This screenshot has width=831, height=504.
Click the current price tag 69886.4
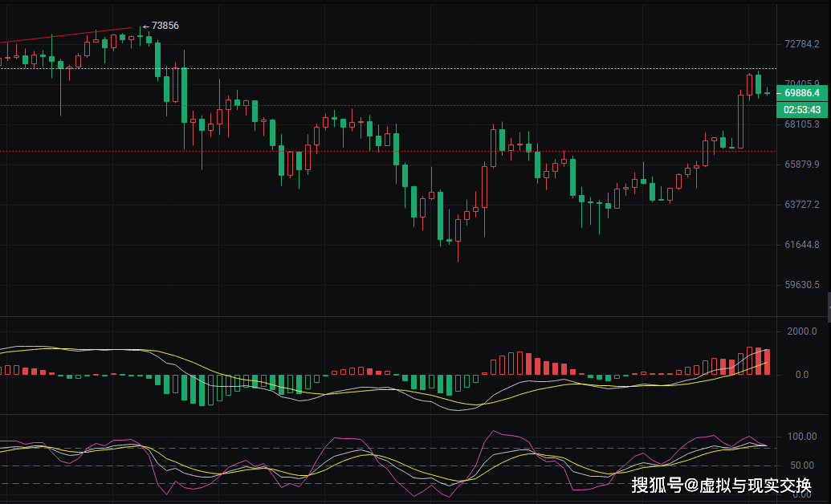[802, 94]
